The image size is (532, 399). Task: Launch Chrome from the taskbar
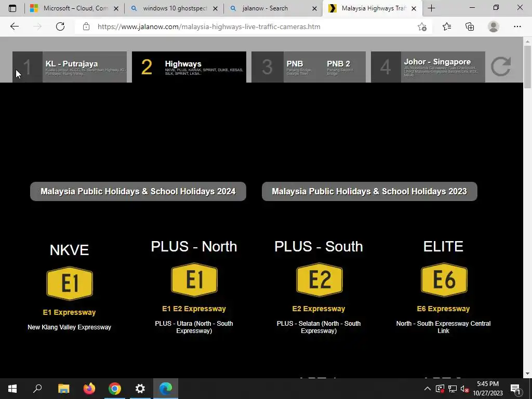click(x=115, y=389)
